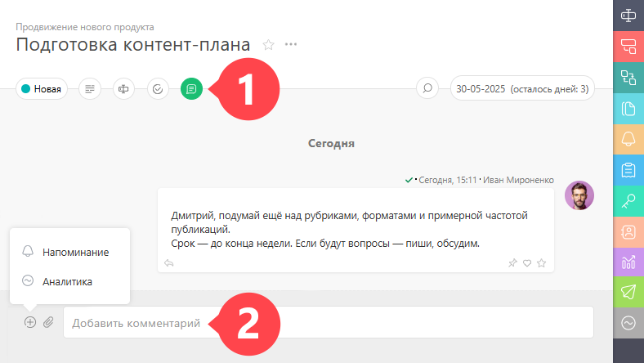Click the Добавить комментарий input field
644x363 pixels.
point(329,322)
